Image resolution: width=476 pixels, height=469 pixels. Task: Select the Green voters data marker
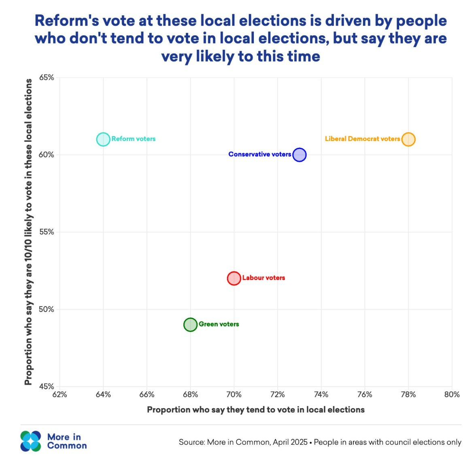(x=190, y=324)
